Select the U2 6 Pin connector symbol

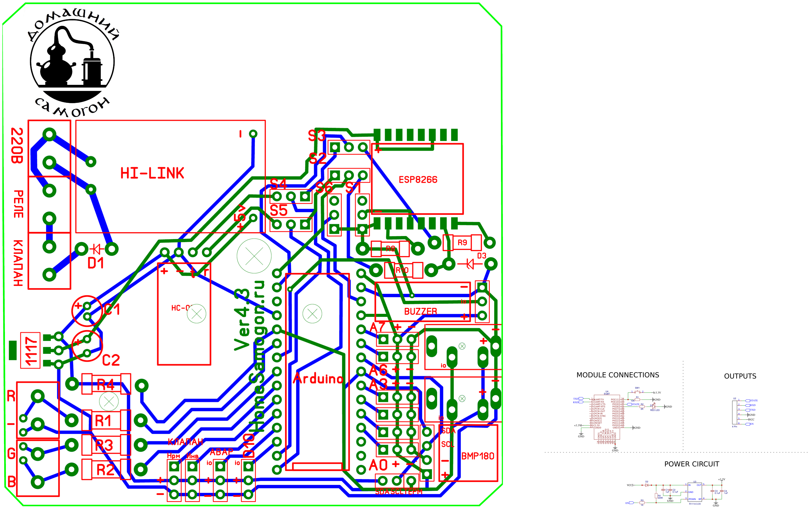click(734, 412)
